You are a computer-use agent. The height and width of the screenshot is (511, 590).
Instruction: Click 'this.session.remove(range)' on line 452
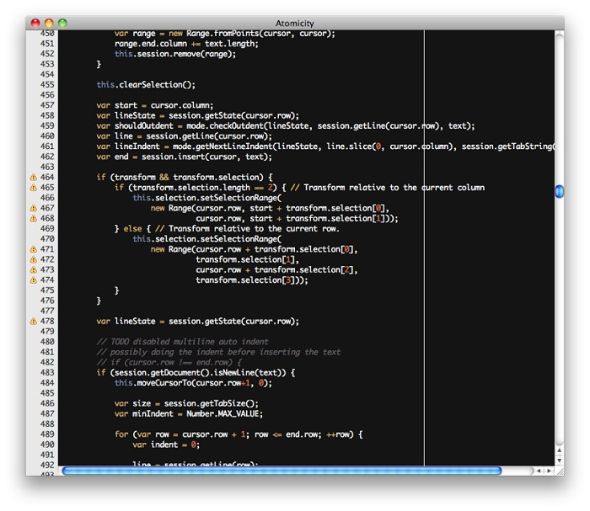coord(175,54)
